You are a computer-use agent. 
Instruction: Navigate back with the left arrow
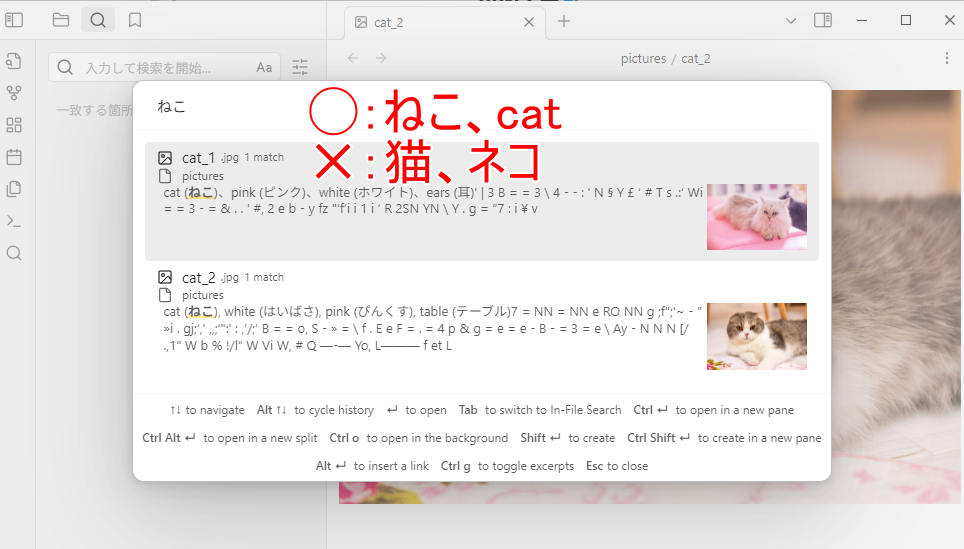click(x=353, y=58)
